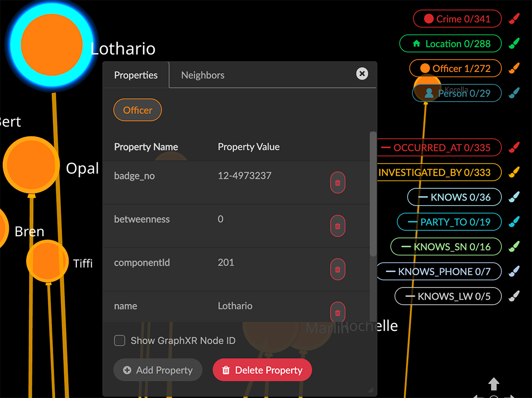Image resolution: width=532 pixels, height=398 pixels.
Task: Click the paintbrush icon beside Location legend
Action: [x=514, y=44]
